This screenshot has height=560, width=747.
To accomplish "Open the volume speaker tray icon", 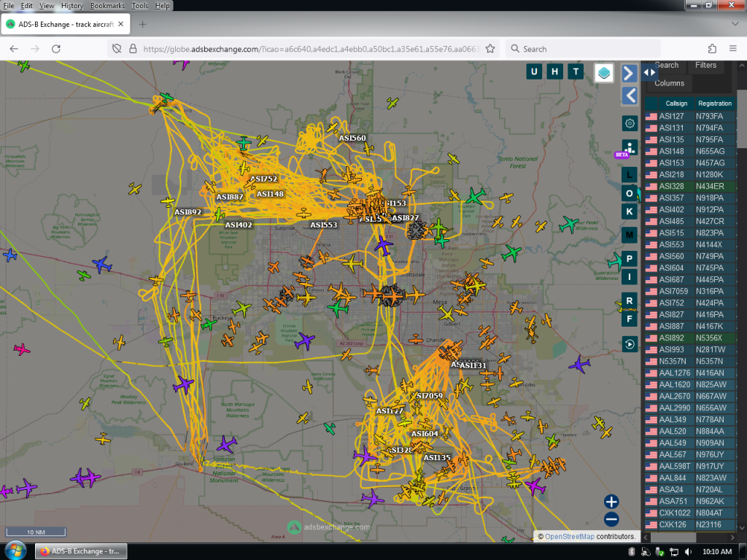I will (x=689, y=551).
